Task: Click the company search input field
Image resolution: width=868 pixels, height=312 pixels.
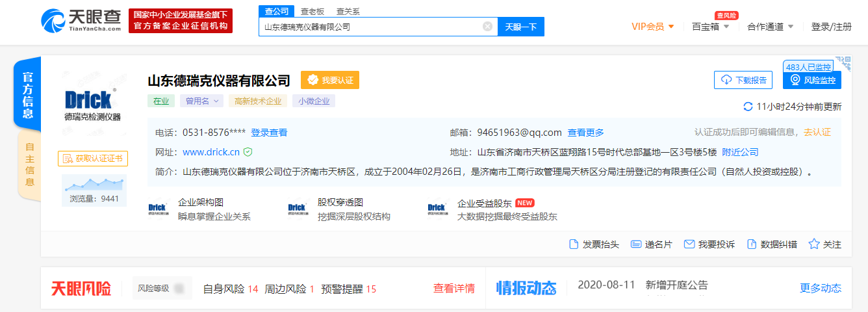Action: [370, 27]
